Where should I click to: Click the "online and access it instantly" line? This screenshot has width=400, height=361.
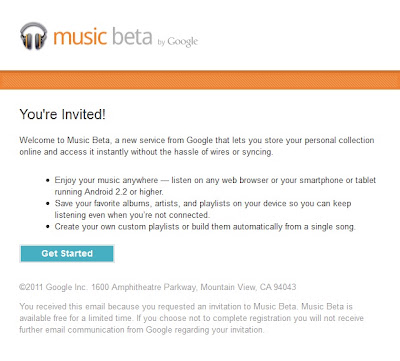(x=146, y=152)
